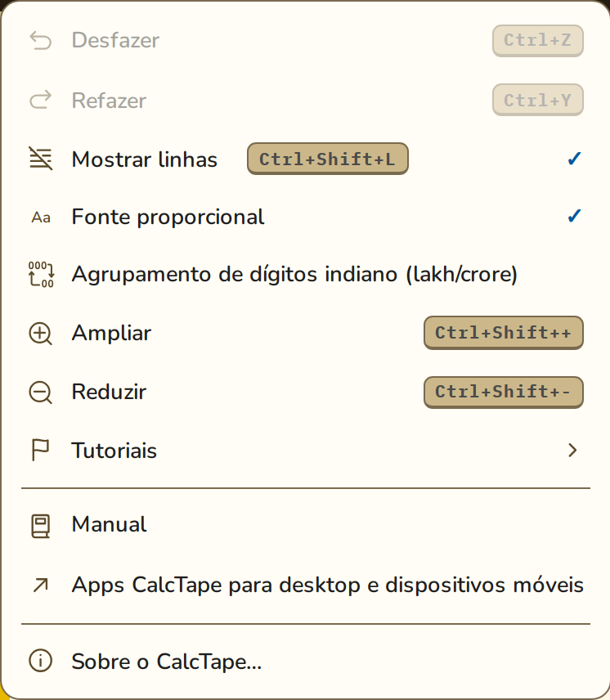Click the zoom-in magnifier icon
610x700 pixels.
41,334
